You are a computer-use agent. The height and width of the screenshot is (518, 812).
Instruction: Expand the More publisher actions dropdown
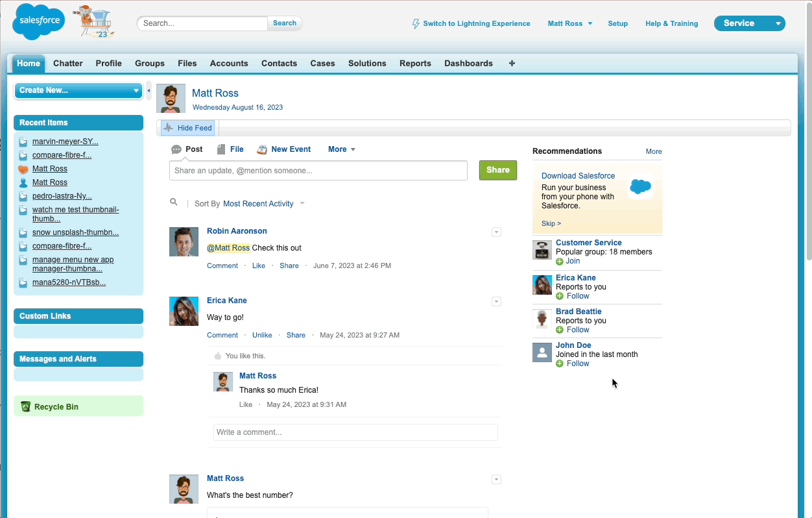coord(342,149)
